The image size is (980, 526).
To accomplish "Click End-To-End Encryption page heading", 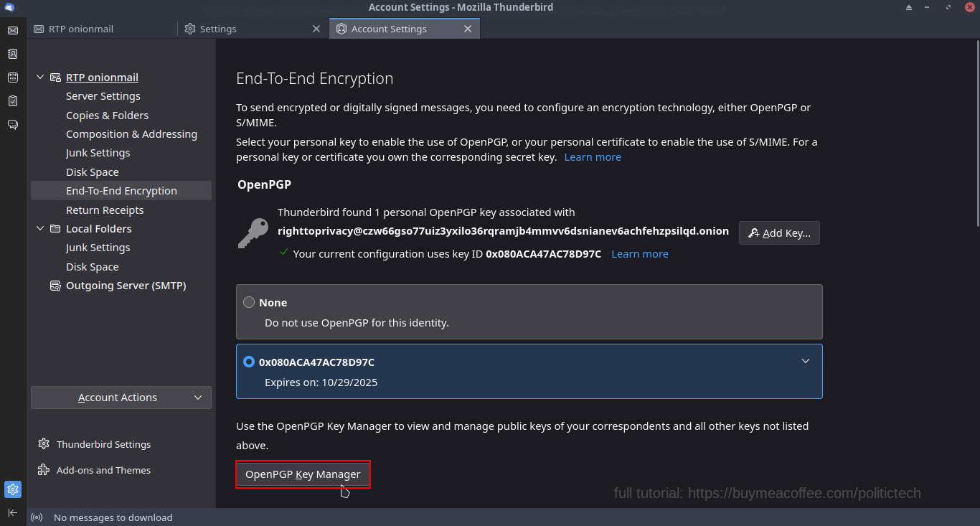I will point(315,79).
